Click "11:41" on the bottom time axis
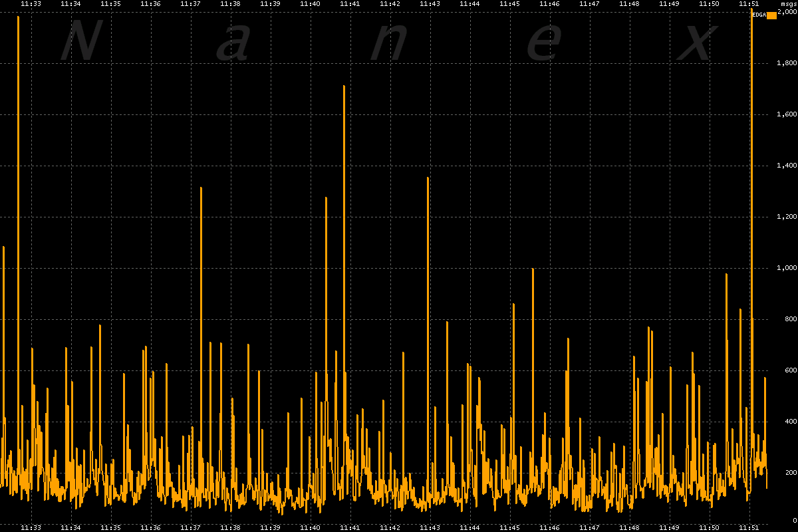This screenshot has width=798, height=532. 350,527
